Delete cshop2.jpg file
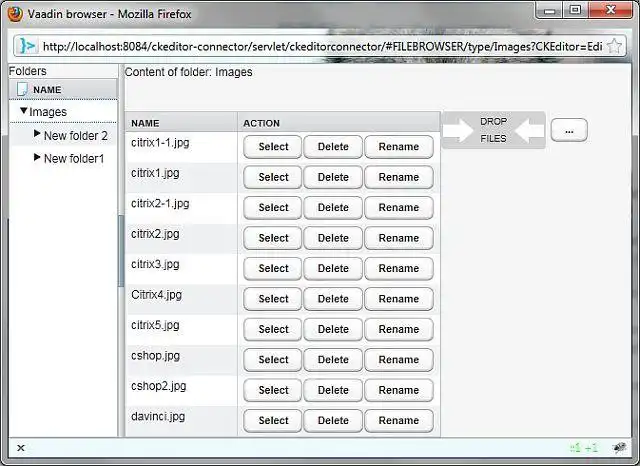Image resolution: width=640 pixels, height=466 pixels. pos(333,390)
